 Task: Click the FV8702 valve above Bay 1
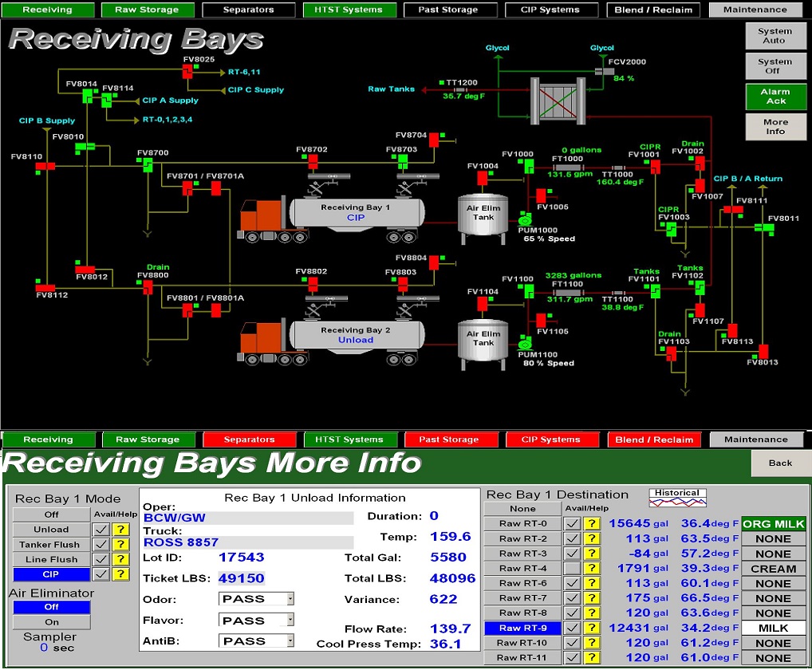tap(313, 162)
